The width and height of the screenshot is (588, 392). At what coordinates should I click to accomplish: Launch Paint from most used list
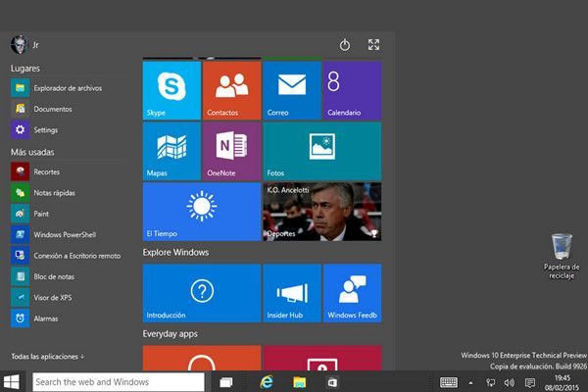pyautogui.click(x=68, y=214)
